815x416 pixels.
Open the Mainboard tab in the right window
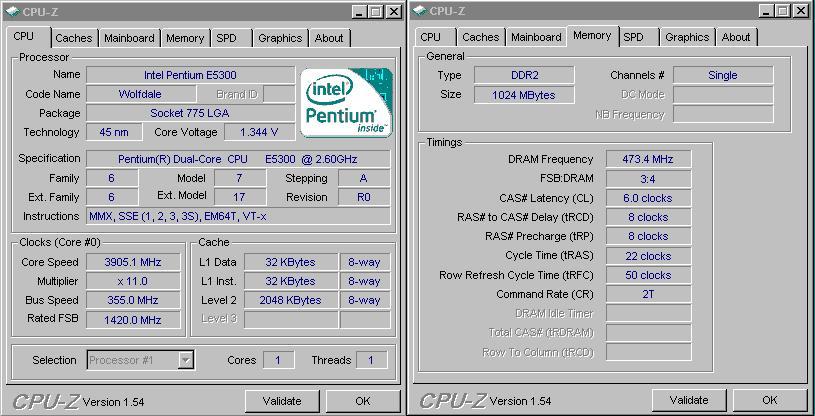point(536,37)
